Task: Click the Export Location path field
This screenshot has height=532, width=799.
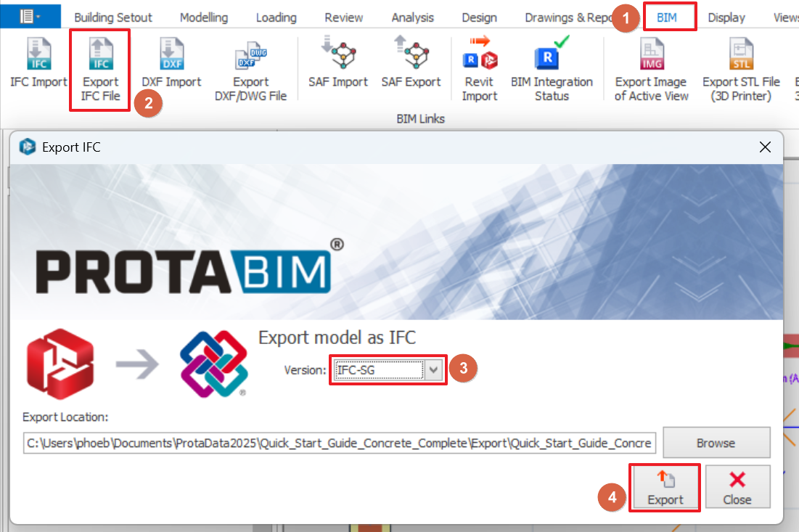Action: (x=339, y=443)
